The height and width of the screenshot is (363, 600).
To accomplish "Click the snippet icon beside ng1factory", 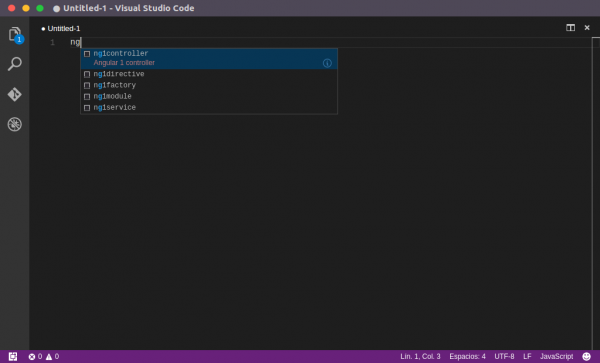I will [x=87, y=85].
